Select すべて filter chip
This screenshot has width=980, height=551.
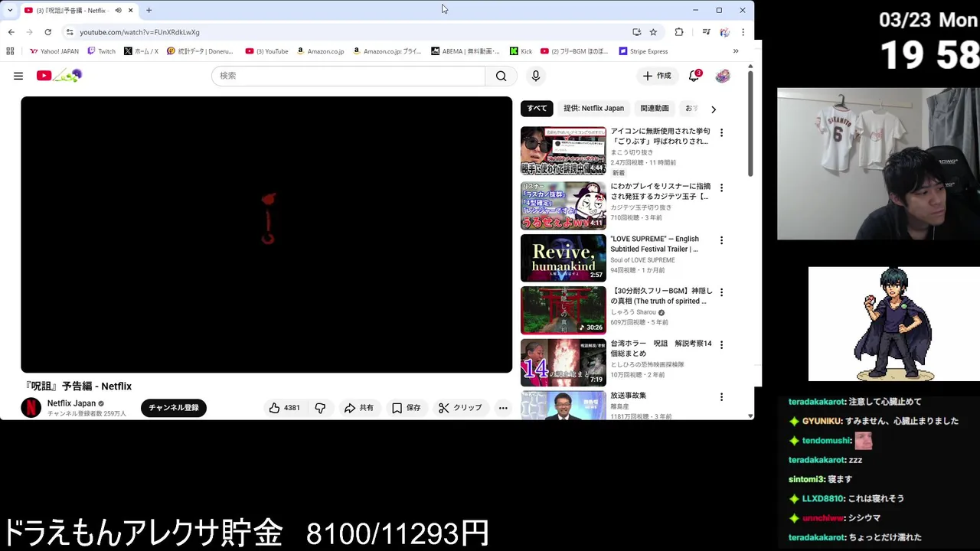pos(537,108)
